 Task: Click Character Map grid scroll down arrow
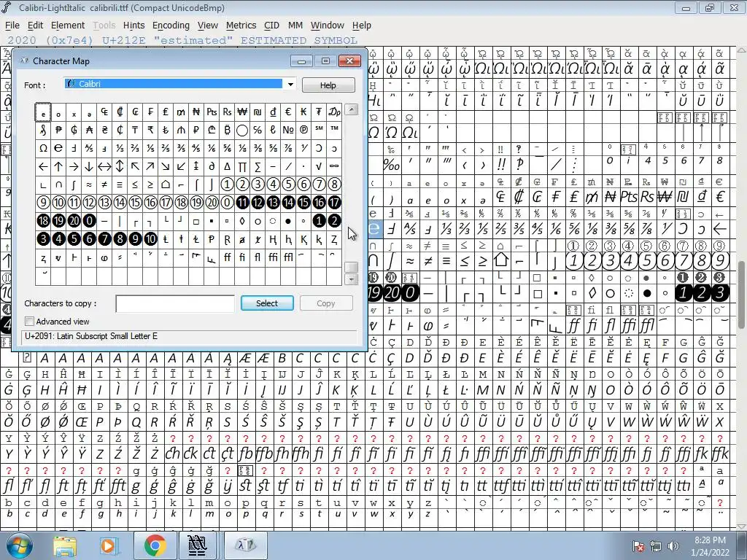[x=351, y=279]
